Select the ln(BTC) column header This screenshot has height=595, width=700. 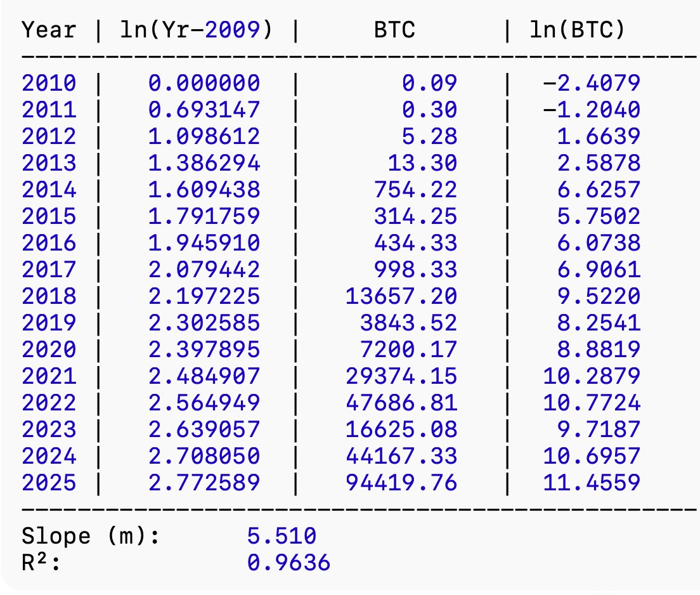577,30
